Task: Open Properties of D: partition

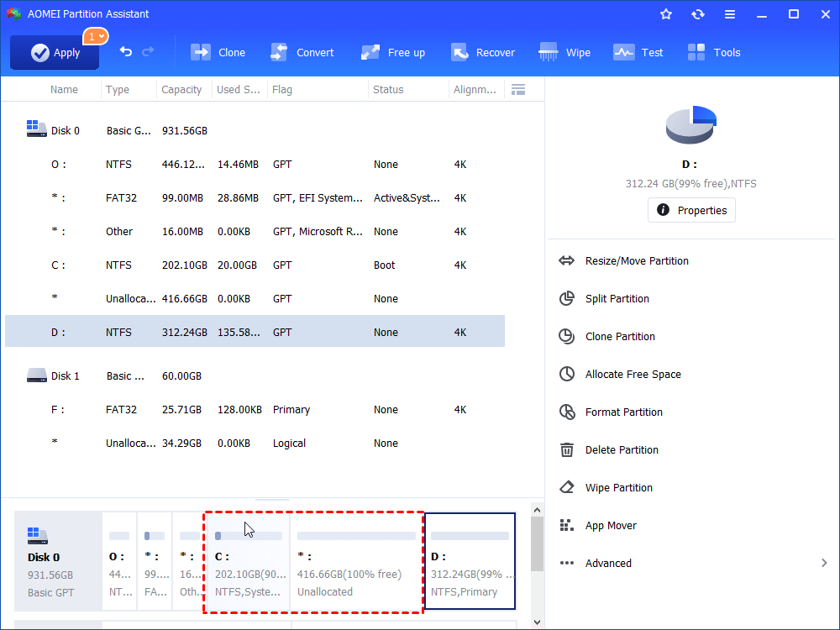Action: tap(691, 210)
